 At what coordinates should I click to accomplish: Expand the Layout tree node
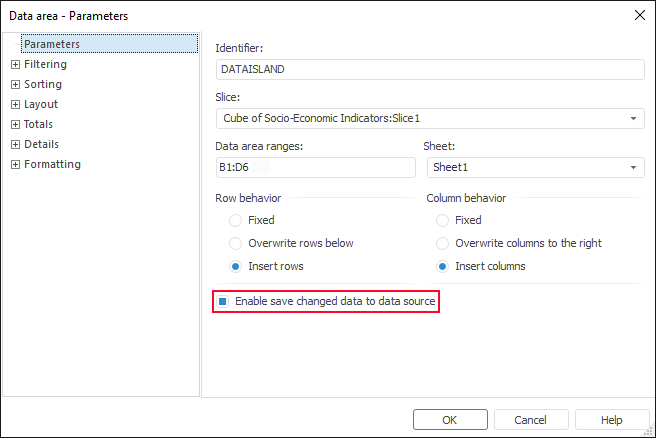15,104
